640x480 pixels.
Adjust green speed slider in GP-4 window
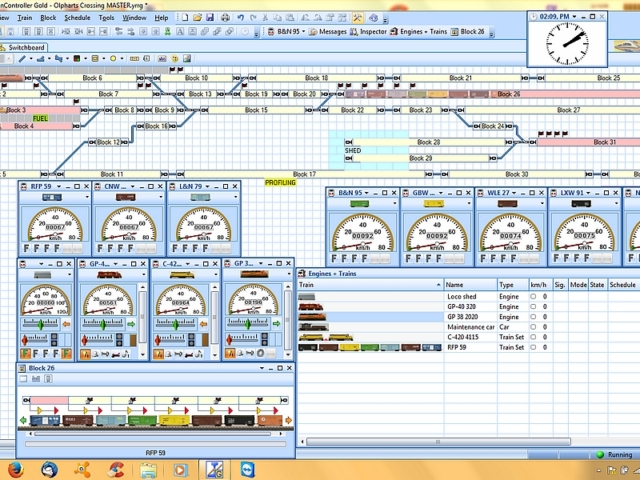(x=103, y=324)
